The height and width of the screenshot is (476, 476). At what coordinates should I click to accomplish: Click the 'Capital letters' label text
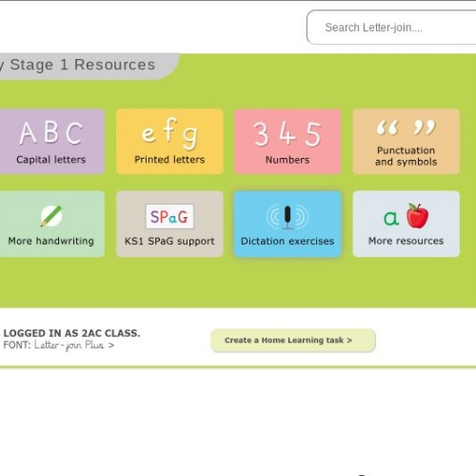click(x=51, y=160)
